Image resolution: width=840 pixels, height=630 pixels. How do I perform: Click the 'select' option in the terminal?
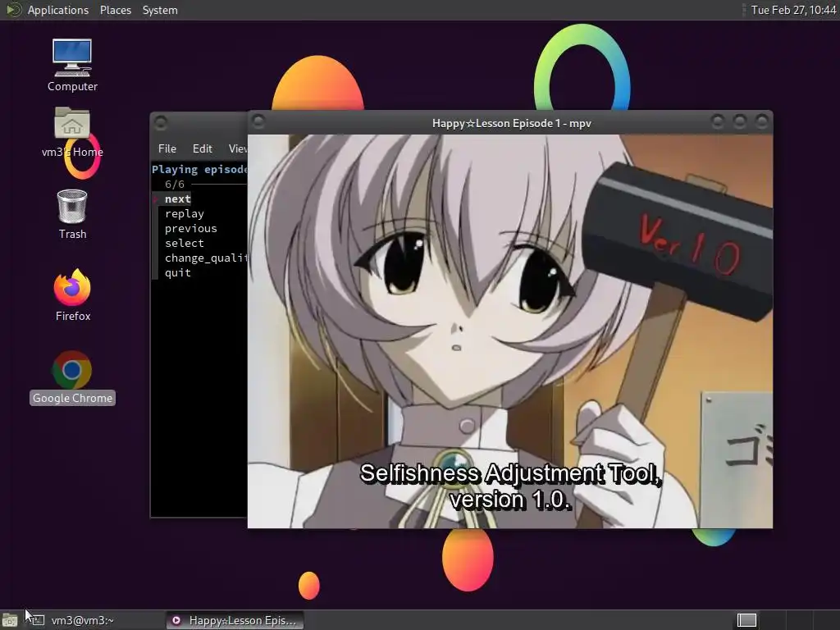(x=185, y=243)
